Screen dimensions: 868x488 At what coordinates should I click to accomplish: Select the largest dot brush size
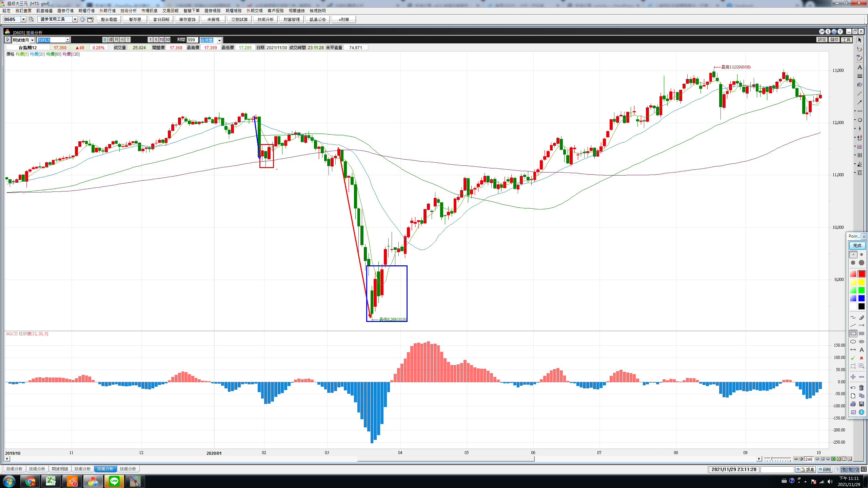tap(862, 263)
